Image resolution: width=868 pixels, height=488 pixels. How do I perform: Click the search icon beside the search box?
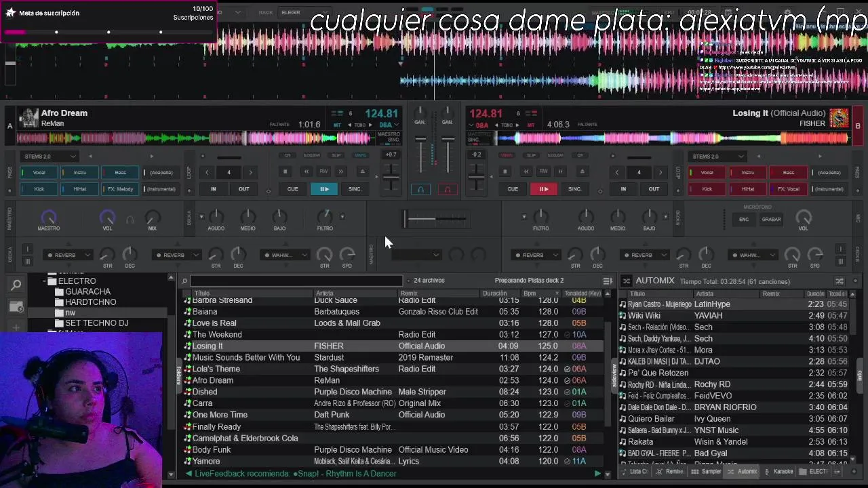pyautogui.click(x=184, y=281)
